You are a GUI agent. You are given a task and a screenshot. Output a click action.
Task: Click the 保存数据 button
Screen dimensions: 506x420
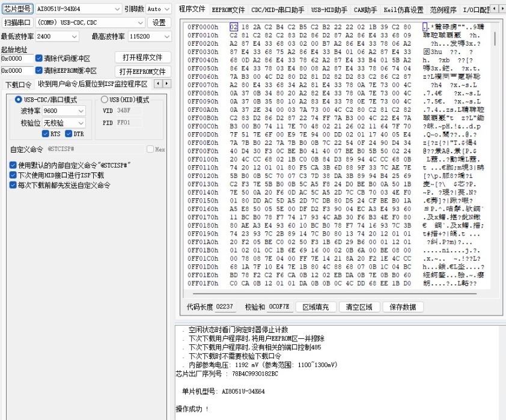click(x=403, y=307)
